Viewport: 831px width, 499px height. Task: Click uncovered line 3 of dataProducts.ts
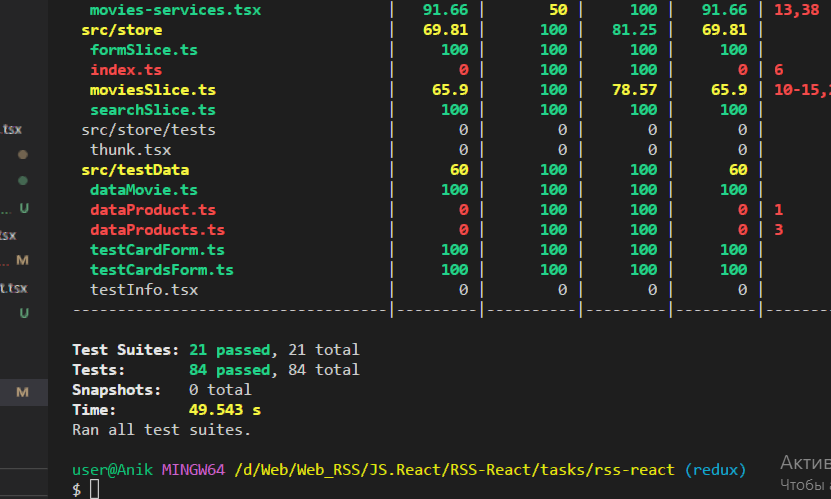click(779, 230)
